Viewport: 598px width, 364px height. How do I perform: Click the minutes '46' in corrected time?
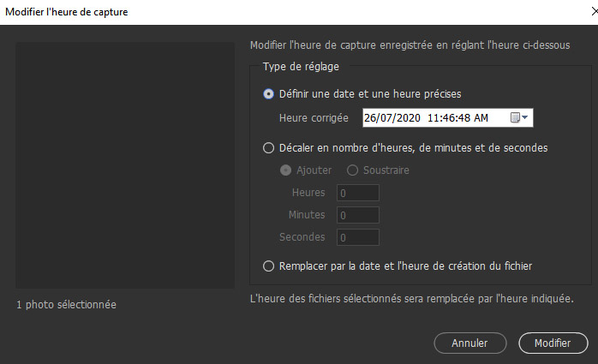point(447,117)
